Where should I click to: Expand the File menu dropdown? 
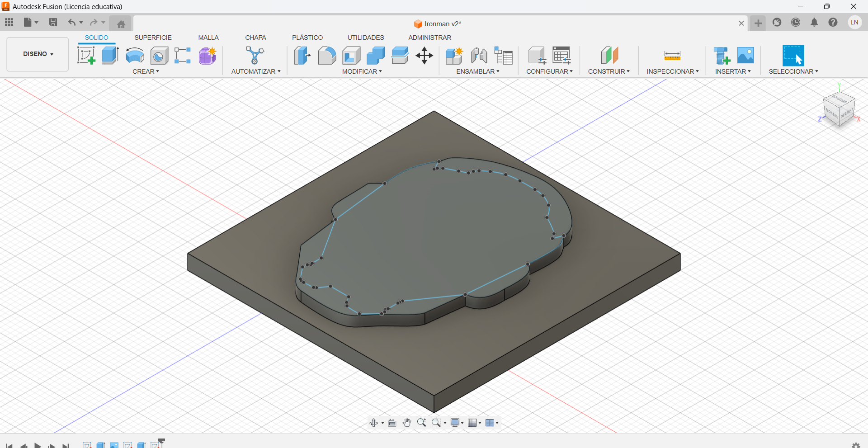[x=31, y=22]
